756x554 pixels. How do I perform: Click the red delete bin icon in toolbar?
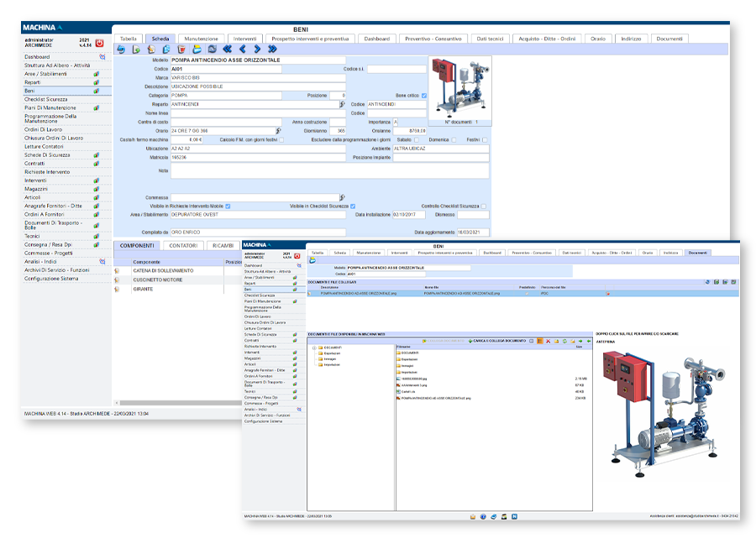pos(181,50)
